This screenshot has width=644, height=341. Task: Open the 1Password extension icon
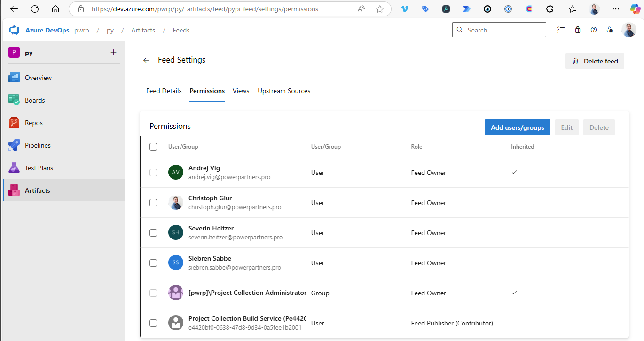[x=508, y=9]
